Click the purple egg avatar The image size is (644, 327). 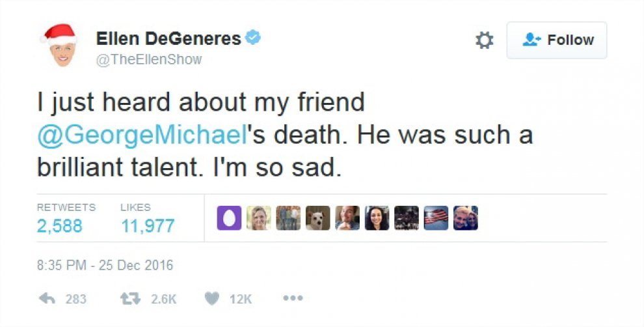pyautogui.click(x=228, y=218)
